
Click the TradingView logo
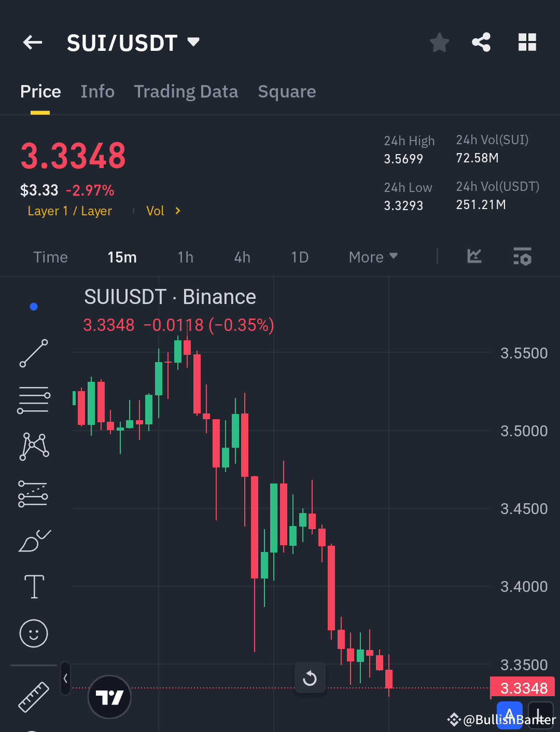click(x=109, y=697)
